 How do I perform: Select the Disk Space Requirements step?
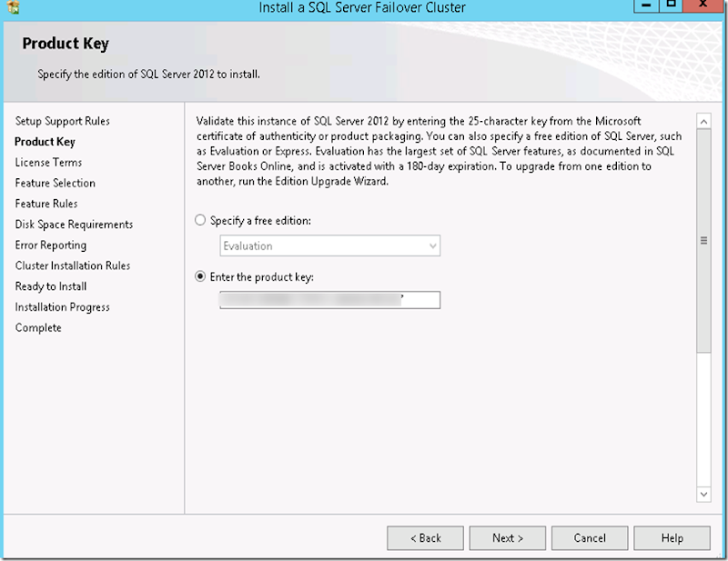(74, 224)
